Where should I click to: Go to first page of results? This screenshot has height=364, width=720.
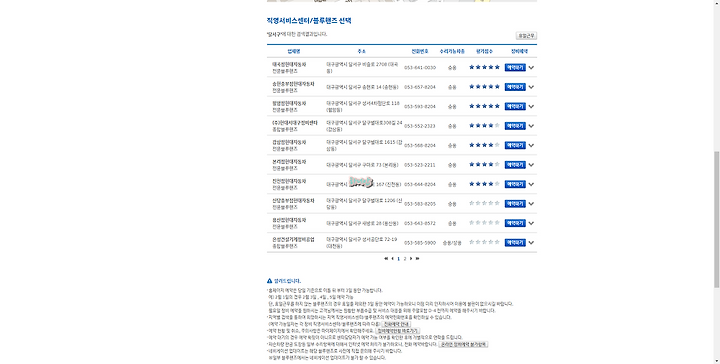click(x=386, y=258)
